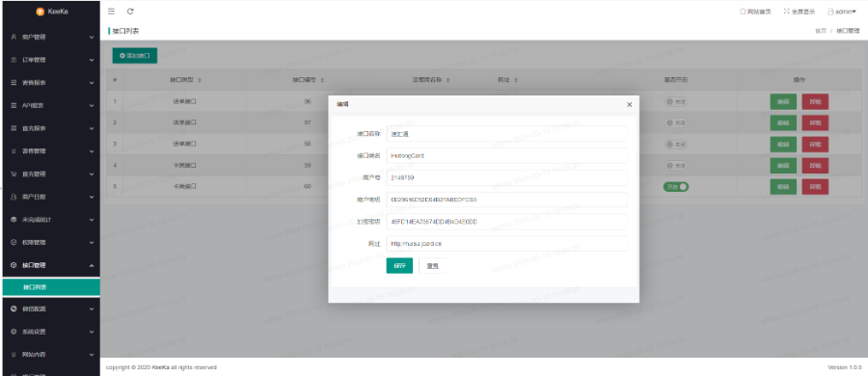The width and height of the screenshot is (868, 376).
Task: Sort by the 网址 column sort arrows
Action: coord(515,80)
